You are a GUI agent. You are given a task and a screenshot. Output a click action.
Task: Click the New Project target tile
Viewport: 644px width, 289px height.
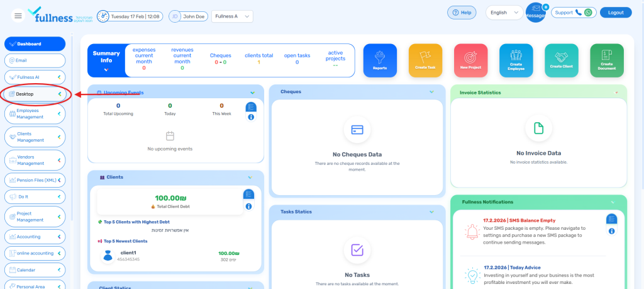coord(470,60)
